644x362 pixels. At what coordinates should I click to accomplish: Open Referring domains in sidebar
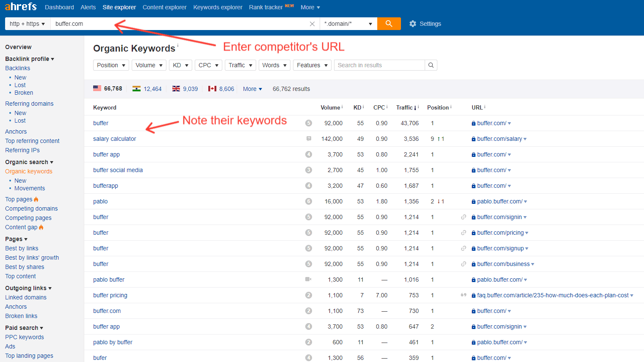click(x=29, y=104)
